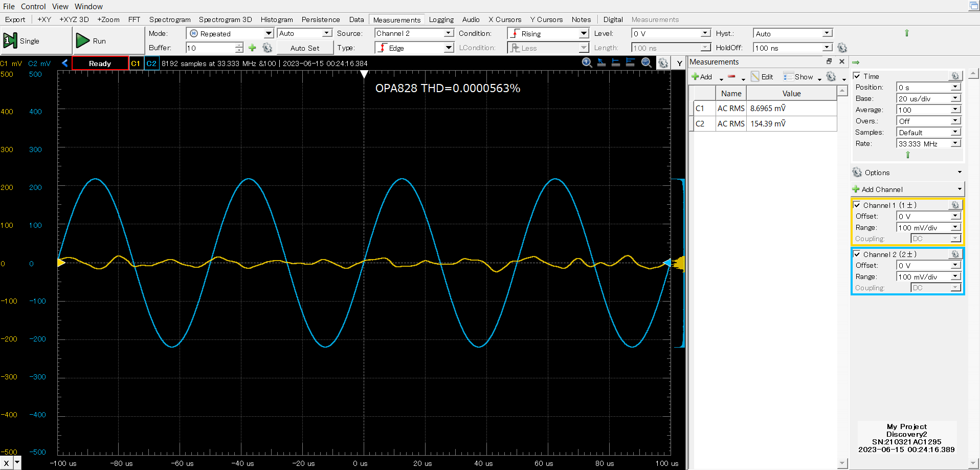The width and height of the screenshot is (980, 470).
Task: Open the trigger Auto dropdown next to Mode
Action: tap(305, 33)
